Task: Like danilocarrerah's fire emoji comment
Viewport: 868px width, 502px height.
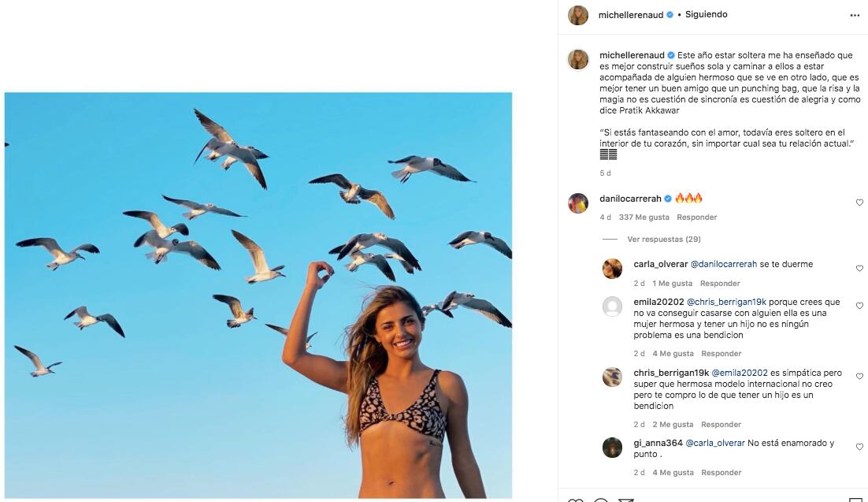Action: tap(859, 203)
